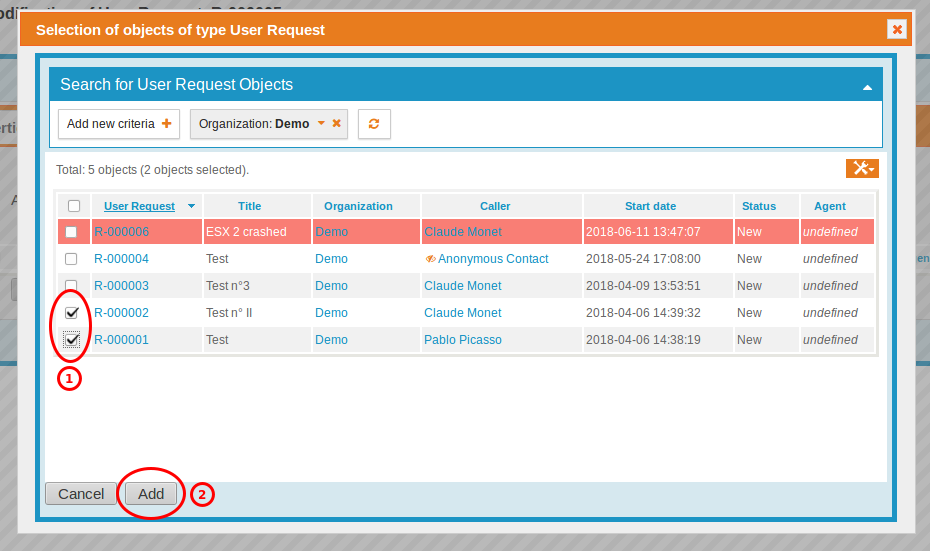The image size is (930, 551).
Task: Click the refresh search results icon
Action: click(374, 124)
